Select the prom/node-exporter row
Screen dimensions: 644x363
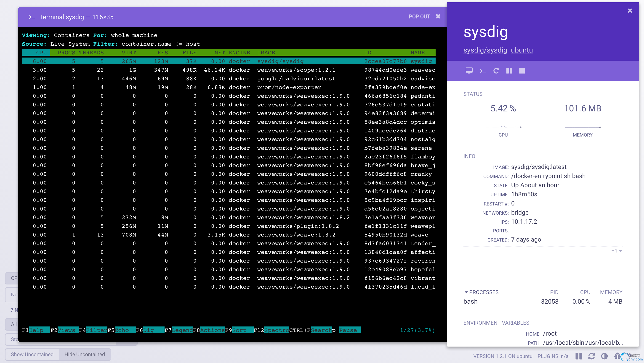coord(229,87)
